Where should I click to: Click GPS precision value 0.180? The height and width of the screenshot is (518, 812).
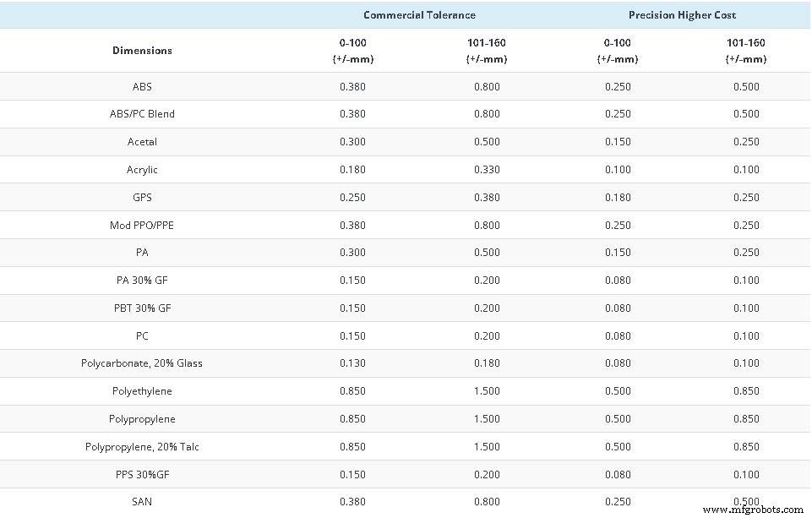click(618, 197)
